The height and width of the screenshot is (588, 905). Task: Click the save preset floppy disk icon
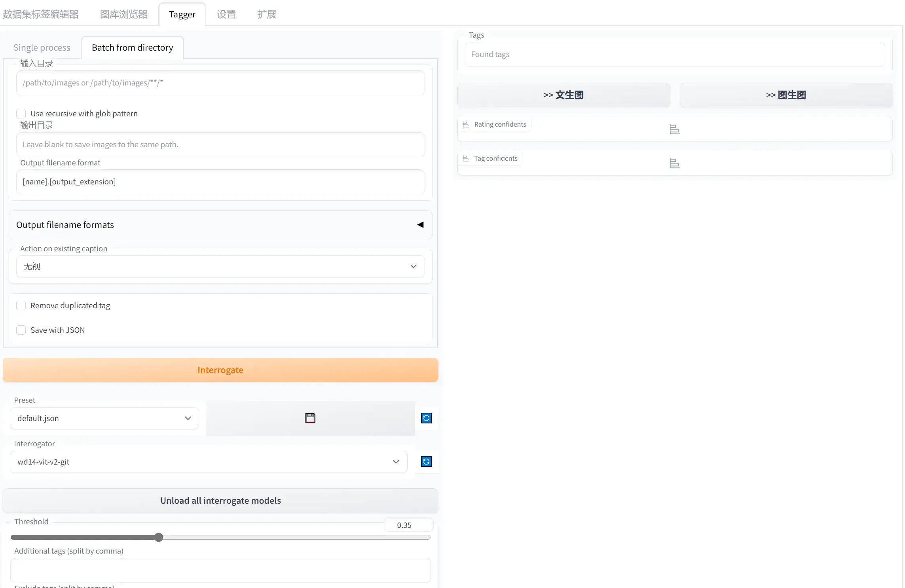[x=310, y=418]
